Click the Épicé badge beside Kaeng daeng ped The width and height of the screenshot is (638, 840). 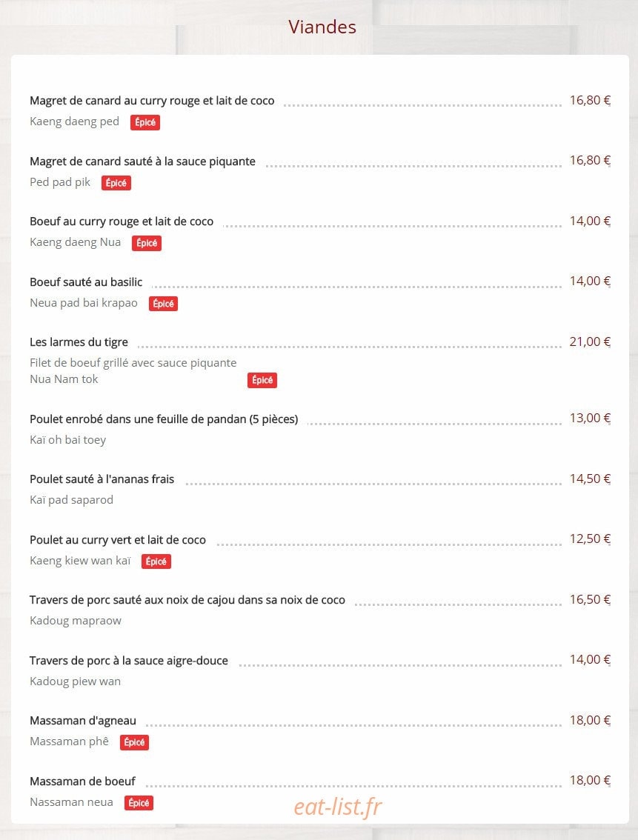coord(144,122)
